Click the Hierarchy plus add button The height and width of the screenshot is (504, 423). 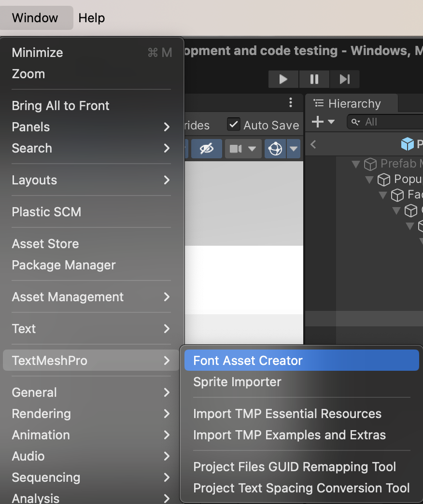pos(318,122)
